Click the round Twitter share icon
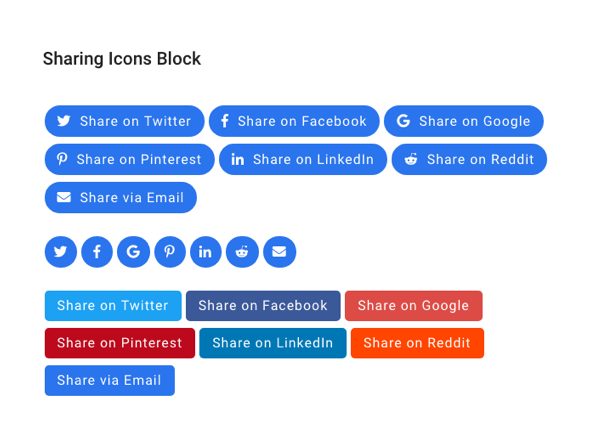 point(61,252)
